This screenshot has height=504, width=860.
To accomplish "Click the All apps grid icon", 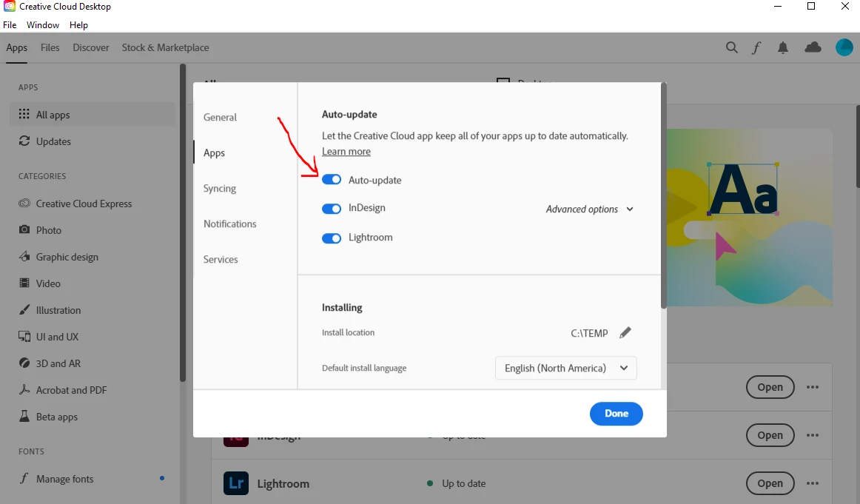I will coord(24,114).
